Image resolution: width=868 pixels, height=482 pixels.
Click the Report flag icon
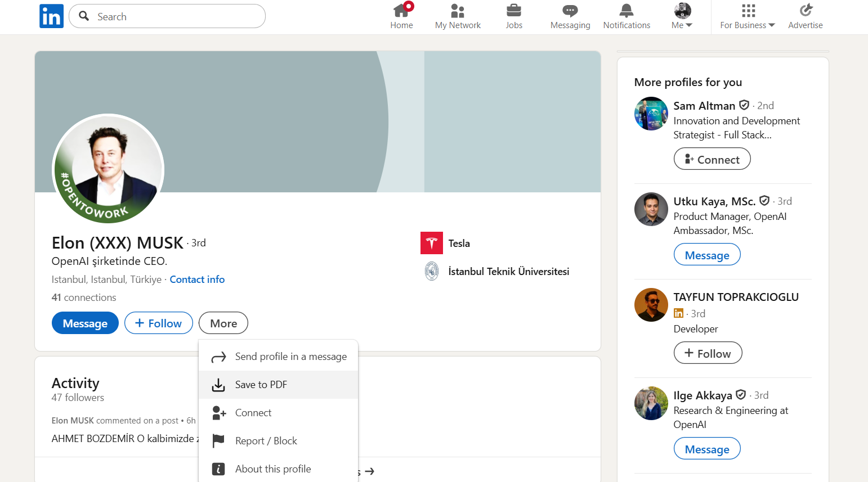pos(218,440)
